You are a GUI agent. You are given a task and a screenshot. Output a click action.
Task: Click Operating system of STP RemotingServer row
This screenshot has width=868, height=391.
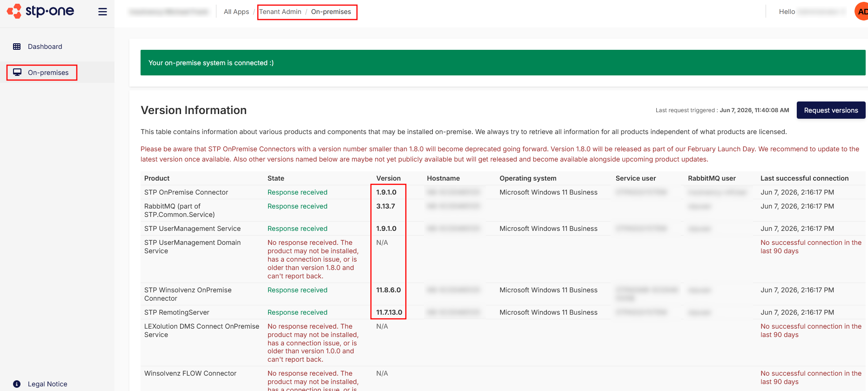point(549,312)
